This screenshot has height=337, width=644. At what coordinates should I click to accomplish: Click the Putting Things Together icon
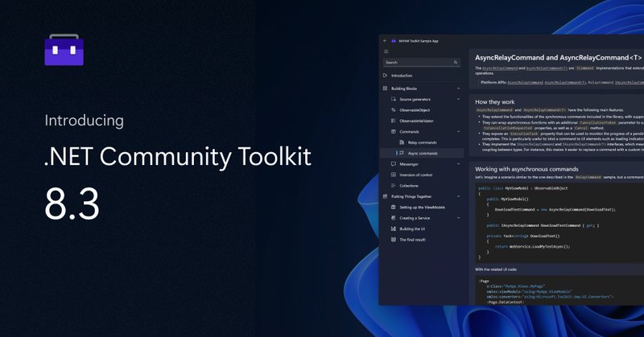pos(386,196)
